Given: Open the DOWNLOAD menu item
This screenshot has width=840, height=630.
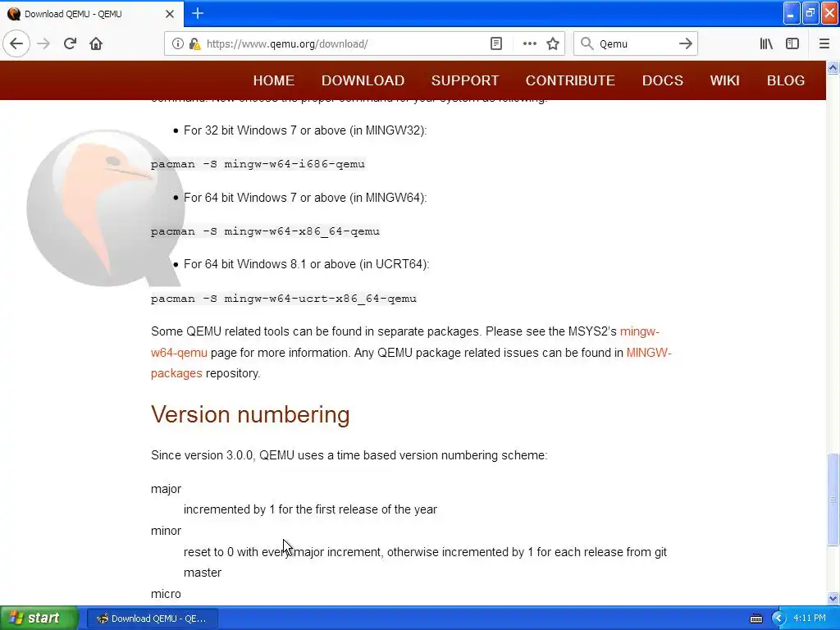Looking at the screenshot, I should tap(363, 80).
